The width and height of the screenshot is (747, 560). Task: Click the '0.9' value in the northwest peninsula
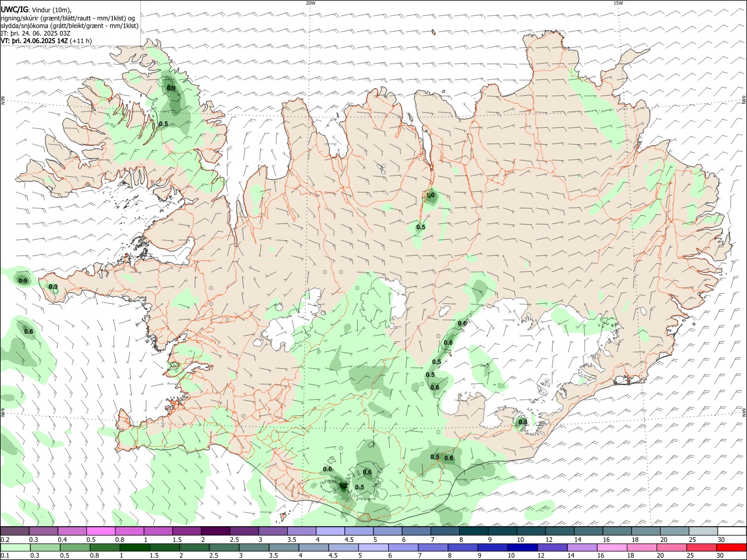[x=171, y=88]
